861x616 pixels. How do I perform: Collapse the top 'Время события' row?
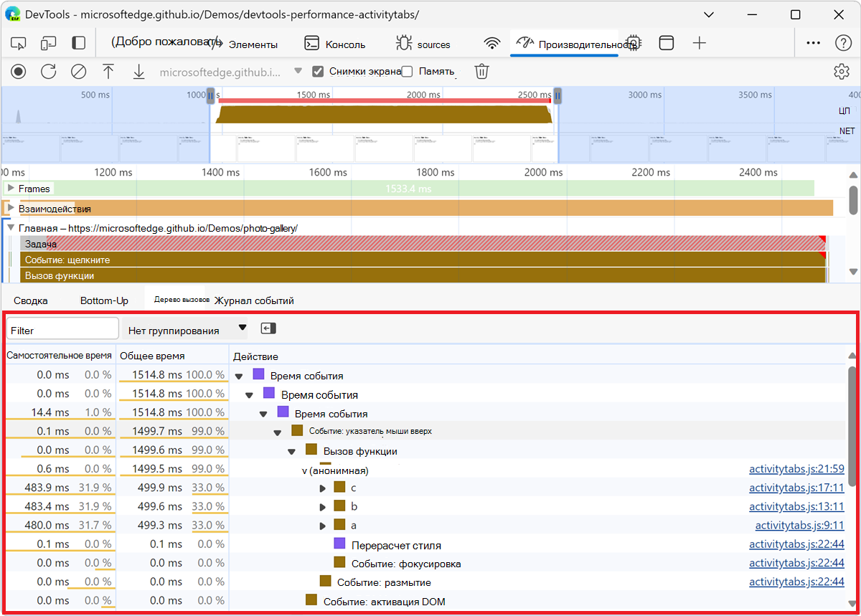point(239,376)
